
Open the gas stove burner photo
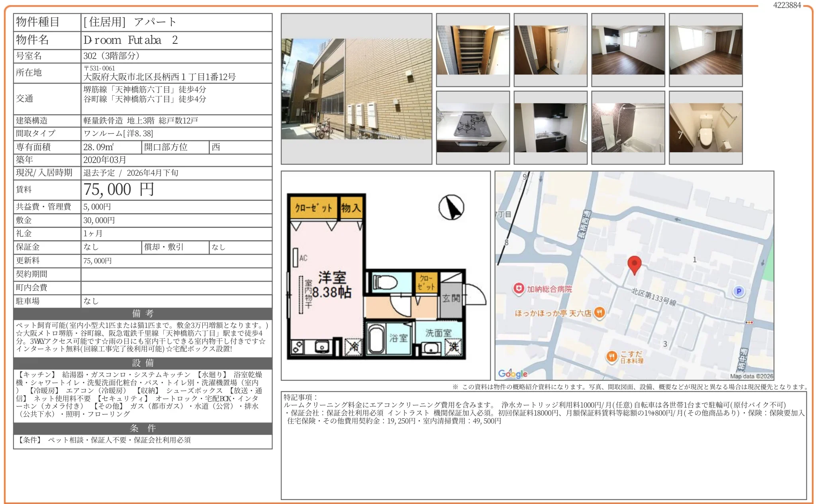click(x=472, y=127)
